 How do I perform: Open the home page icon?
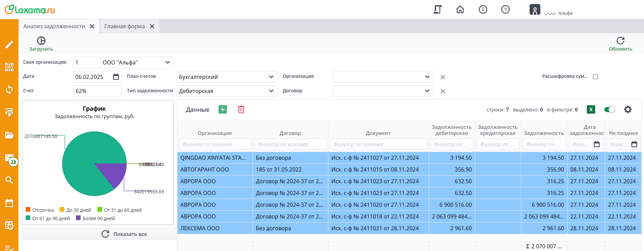click(460, 9)
